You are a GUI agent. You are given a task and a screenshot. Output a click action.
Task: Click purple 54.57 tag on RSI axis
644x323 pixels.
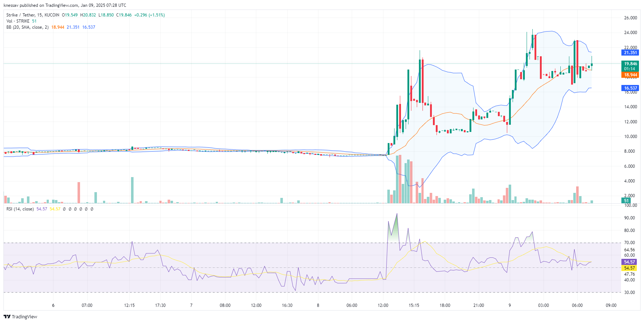[629, 262]
